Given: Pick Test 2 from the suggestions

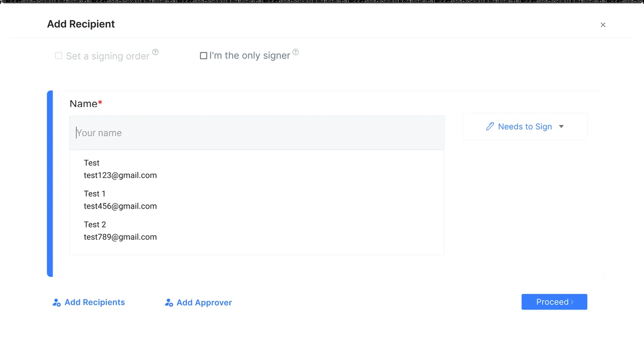Looking at the screenshot, I should point(95,225).
